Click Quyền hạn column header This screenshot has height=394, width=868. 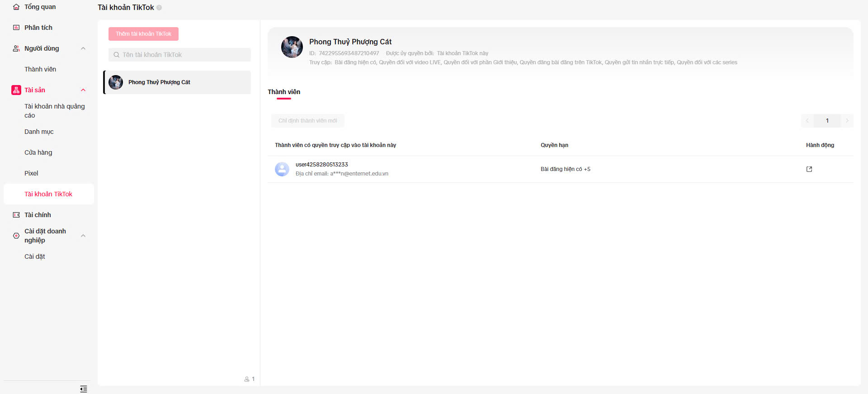(x=554, y=145)
